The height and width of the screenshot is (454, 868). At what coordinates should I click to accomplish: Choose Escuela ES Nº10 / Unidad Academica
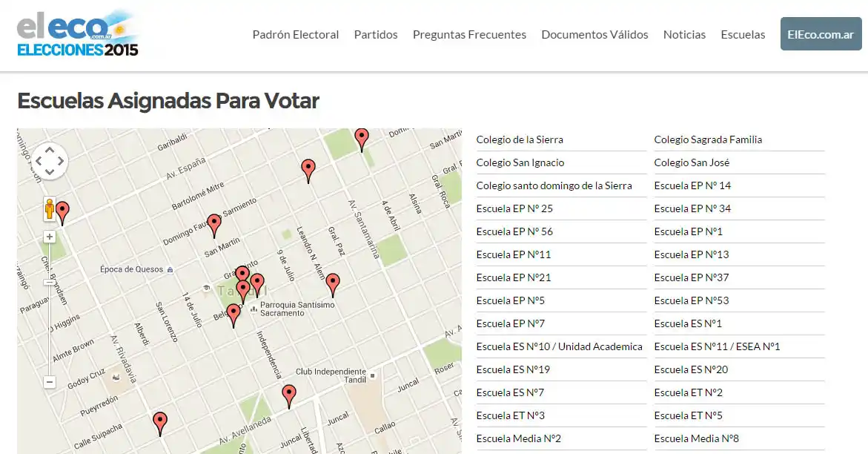(x=561, y=347)
